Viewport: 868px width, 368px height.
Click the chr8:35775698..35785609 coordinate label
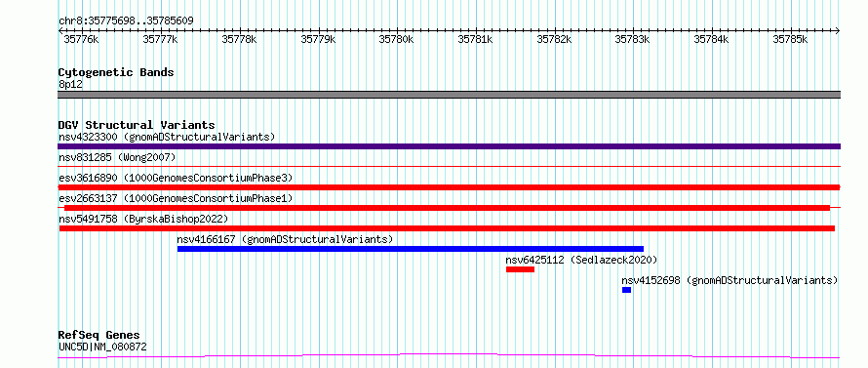tap(126, 21)
